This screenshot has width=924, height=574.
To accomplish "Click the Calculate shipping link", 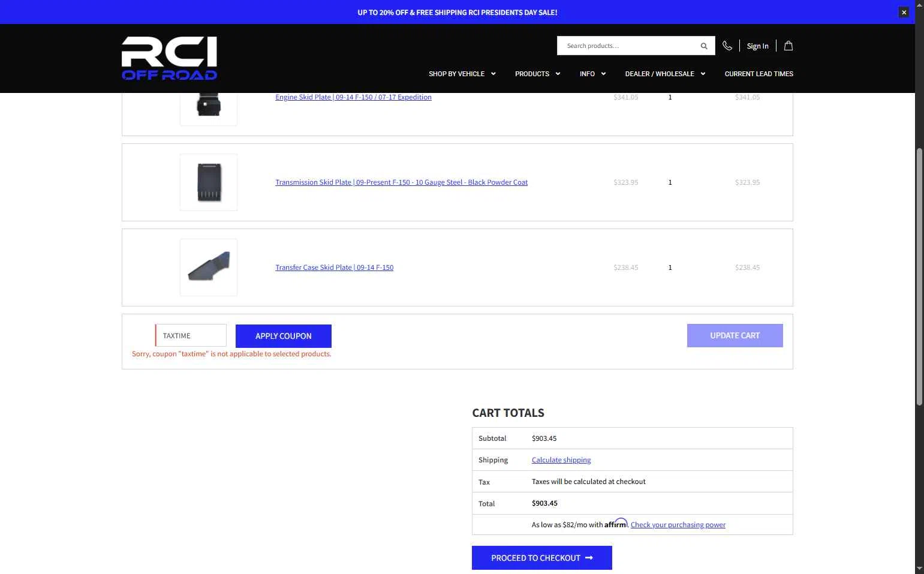I will [561, 460].
